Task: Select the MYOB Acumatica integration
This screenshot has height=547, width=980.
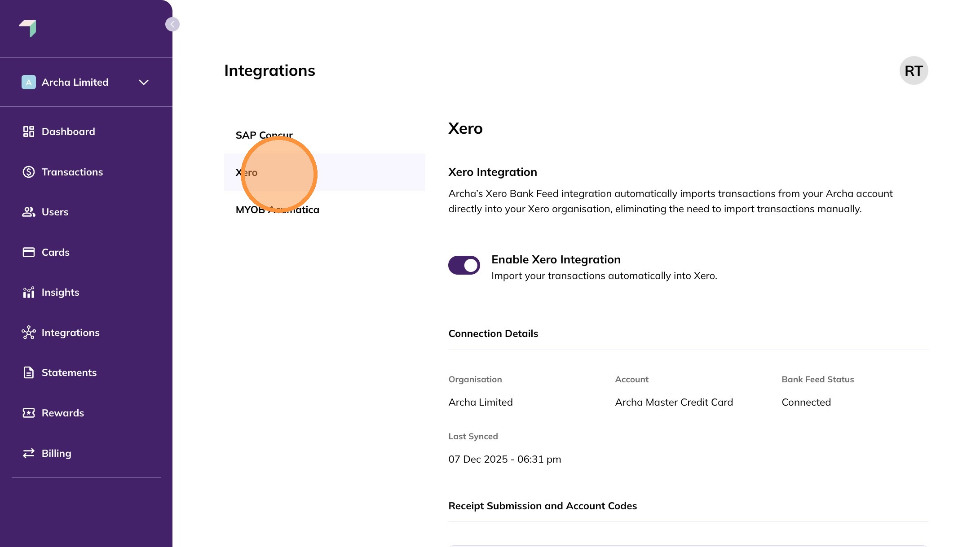Action: pyautogui.click(x=277, y=209)
